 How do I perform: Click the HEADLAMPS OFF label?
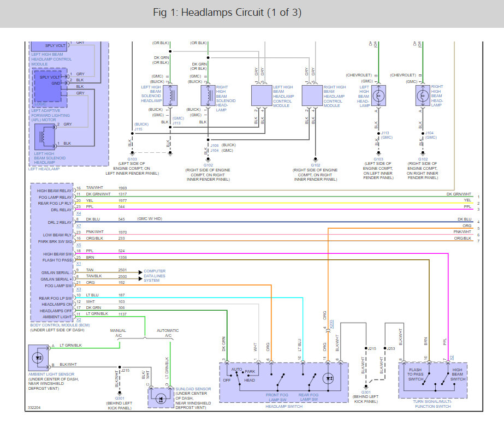[x=56, y=311]
